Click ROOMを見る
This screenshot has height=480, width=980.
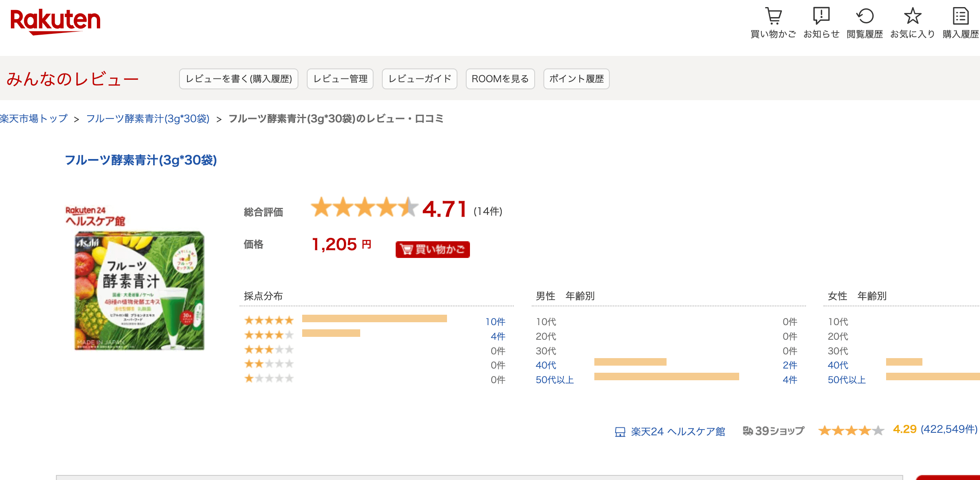click(x=500, y=79)
